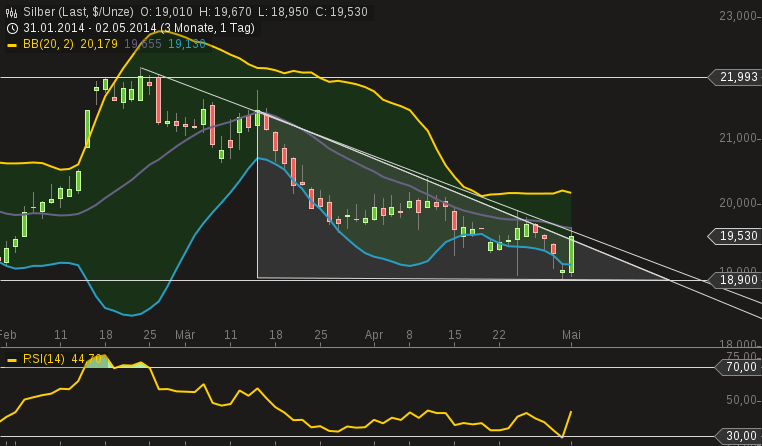
Task: Click the '31.01.2014 - 02.05.2014' date range
Action: coord(89,28)
